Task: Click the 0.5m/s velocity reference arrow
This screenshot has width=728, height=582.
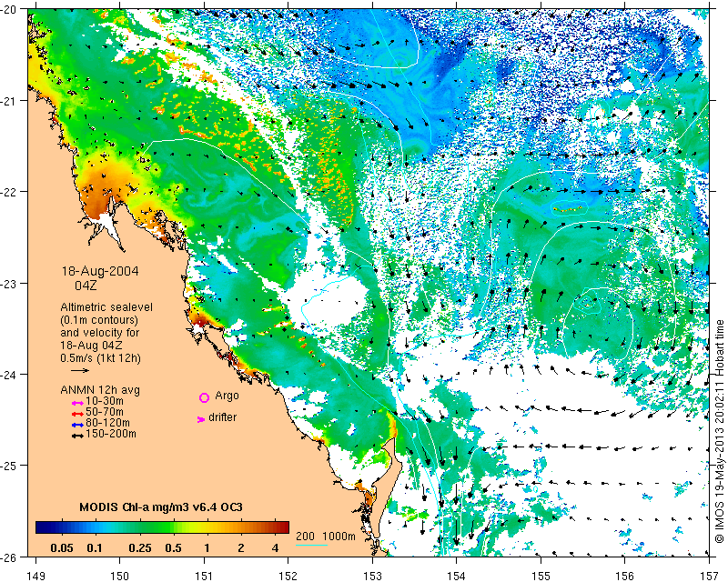Action: click(80, 370)
